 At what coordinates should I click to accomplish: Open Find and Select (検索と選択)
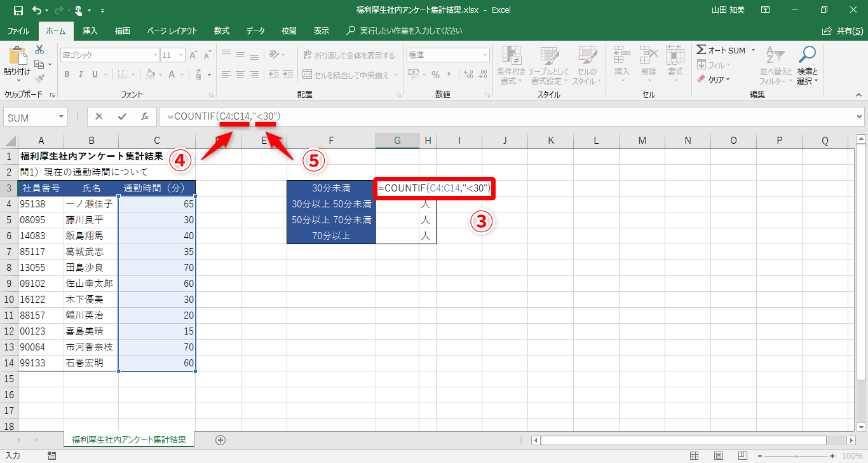click(x=808, y=65)
